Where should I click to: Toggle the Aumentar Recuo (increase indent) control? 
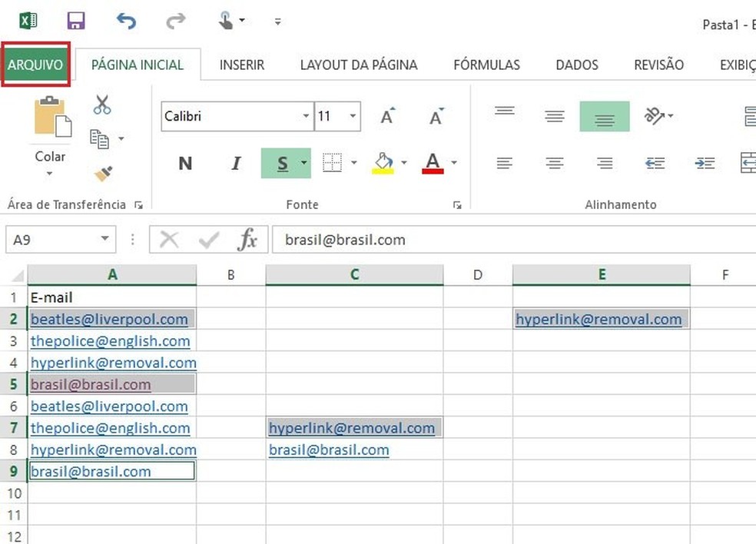point(705,163)
